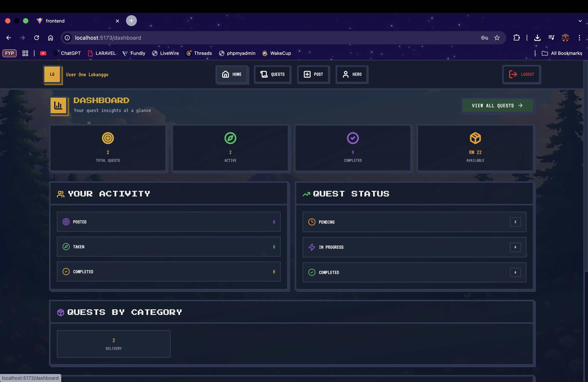Open Chrome's three-dot menu

(x=579, y=38)
